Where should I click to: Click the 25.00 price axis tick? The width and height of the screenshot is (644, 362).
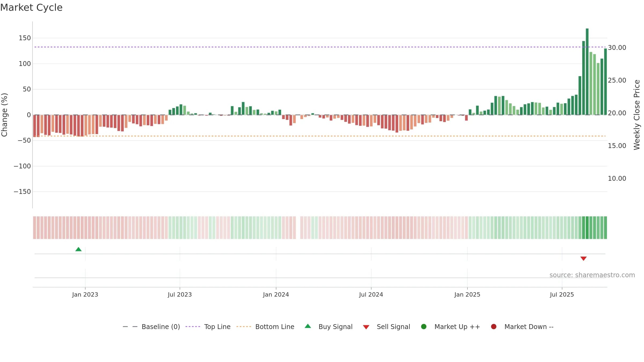tap(617, 80)
